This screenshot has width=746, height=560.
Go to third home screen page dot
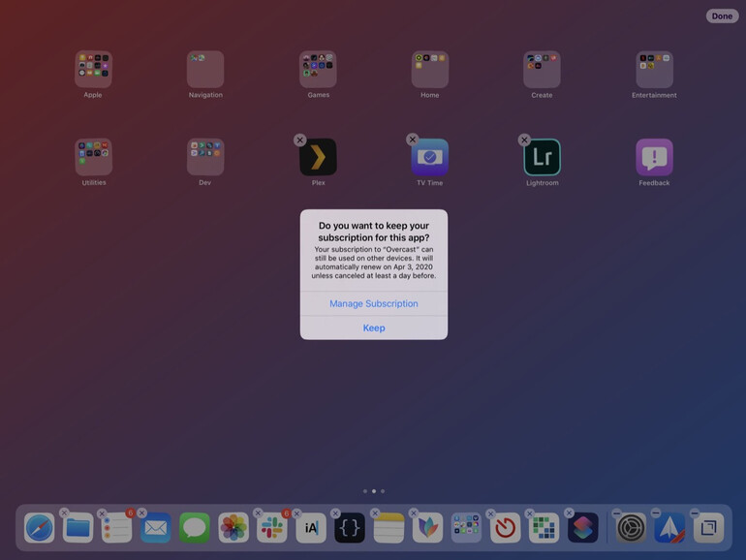[383, 491]
